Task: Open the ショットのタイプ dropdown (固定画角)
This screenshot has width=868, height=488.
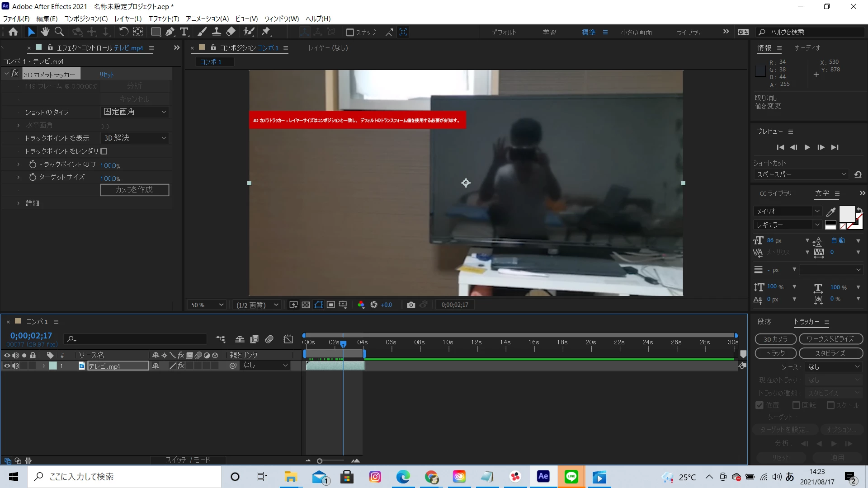Action: tap(135, 112)
